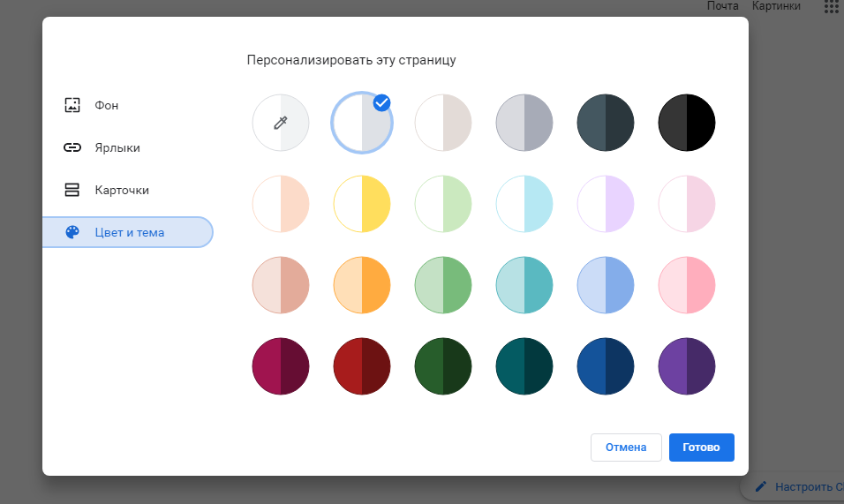This screenshot has width=844, height=504.
Task: Choose the solid black theme swatch
Action: [x=687, y=123]
